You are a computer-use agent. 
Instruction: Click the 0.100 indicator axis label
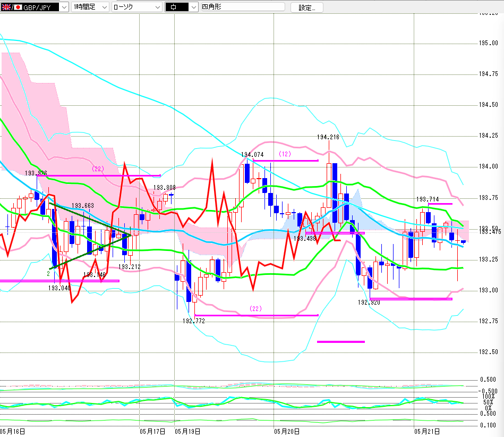[x=488, y=425]
